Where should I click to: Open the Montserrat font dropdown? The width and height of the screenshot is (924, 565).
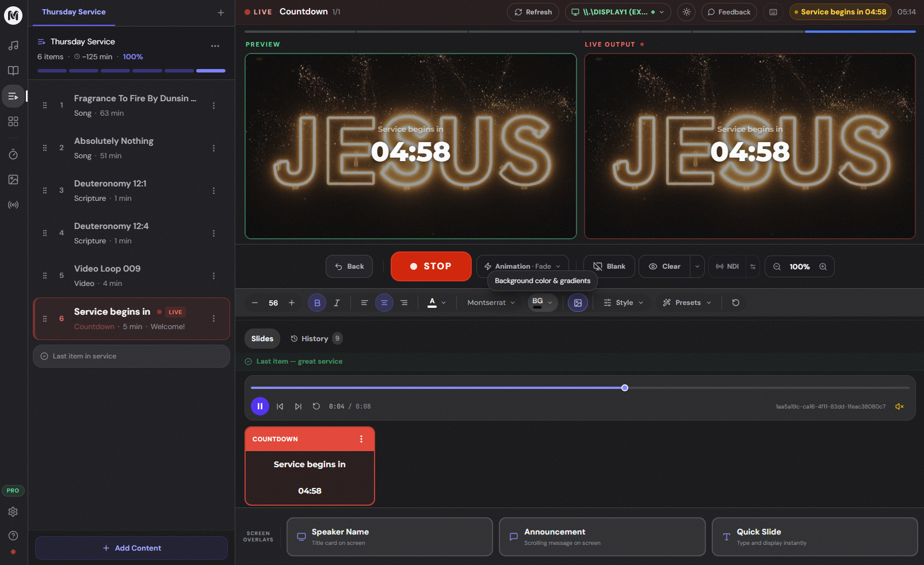coord(490,302)
